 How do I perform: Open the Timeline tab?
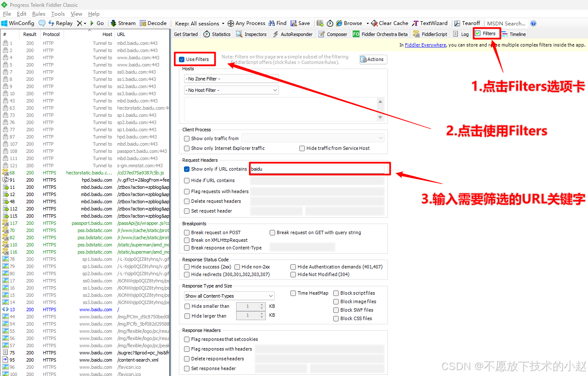513,34
